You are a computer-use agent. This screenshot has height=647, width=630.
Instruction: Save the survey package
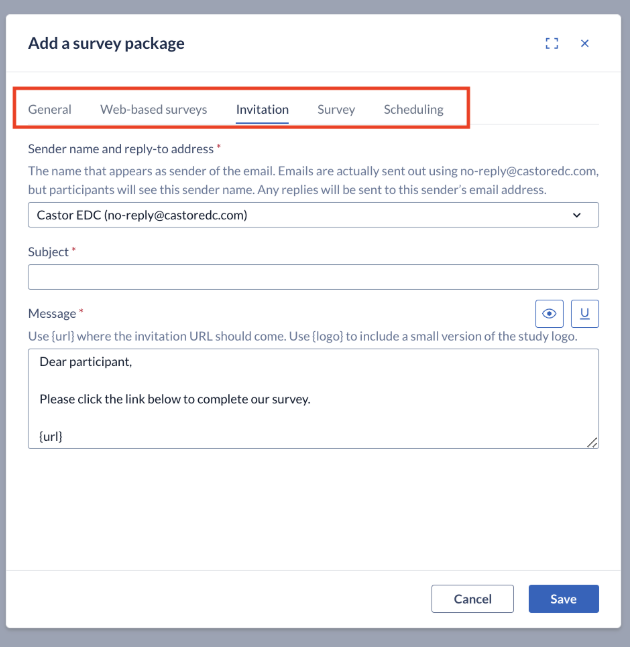(x=564, y=599)
